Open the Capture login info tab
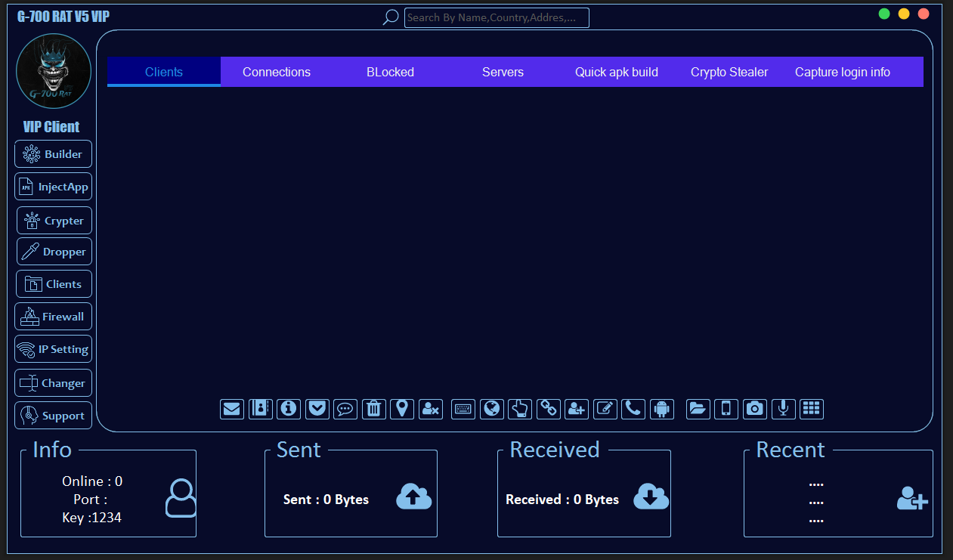Viewport: 953px width, 560px height. [x=842, y=72]
